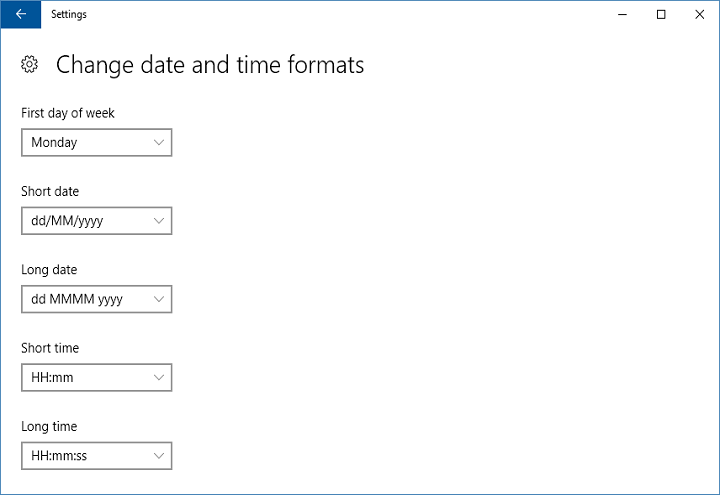Click the chevron in the Monday combo box
This screenshot has height=495, width=720.
159,143
